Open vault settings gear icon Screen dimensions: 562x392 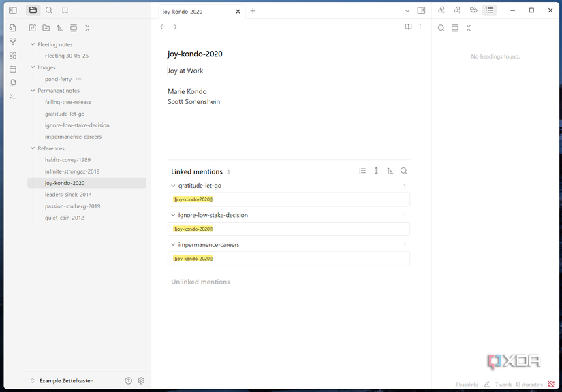pos(142,381)
